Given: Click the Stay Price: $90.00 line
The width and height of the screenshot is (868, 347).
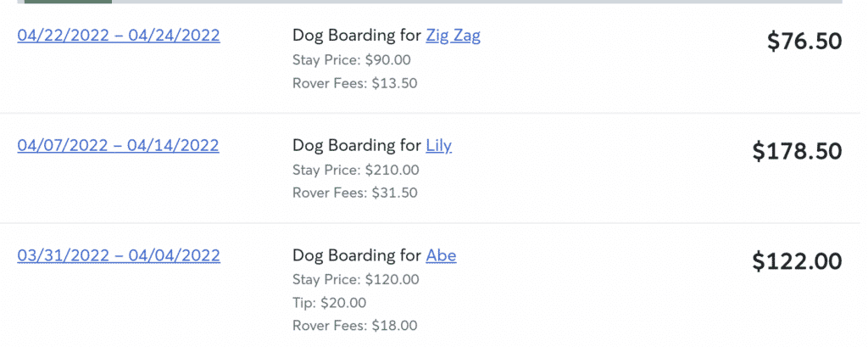Looking at the screenshot, I should click(x=352, y=60).
